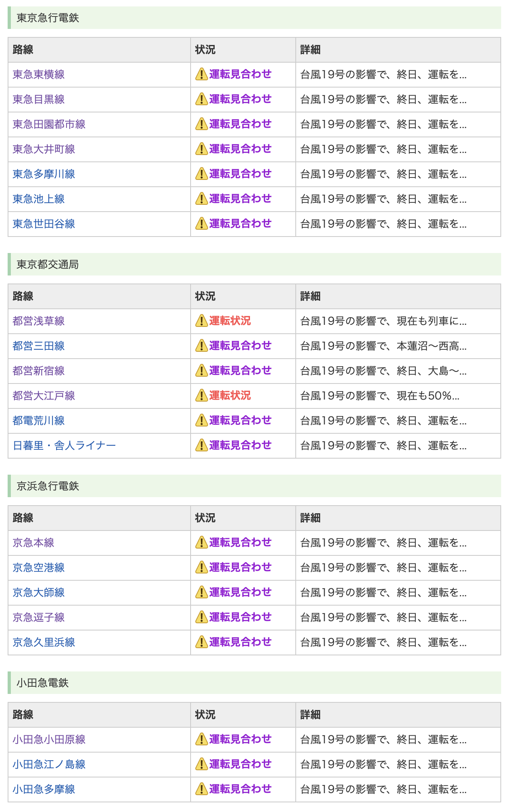Screen dimensions: 508x812
Task: Open the 東急多摩川線 line link
Action: [x=44, y=174]
